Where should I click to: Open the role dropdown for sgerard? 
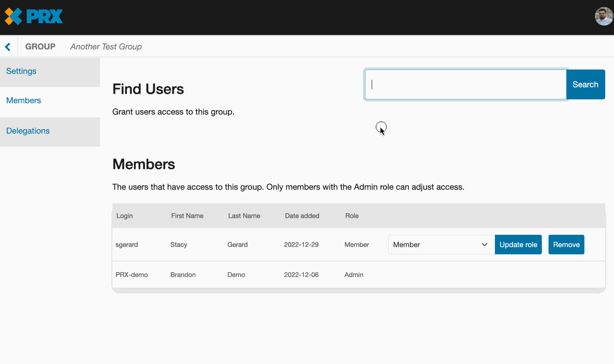click(440, 245)
